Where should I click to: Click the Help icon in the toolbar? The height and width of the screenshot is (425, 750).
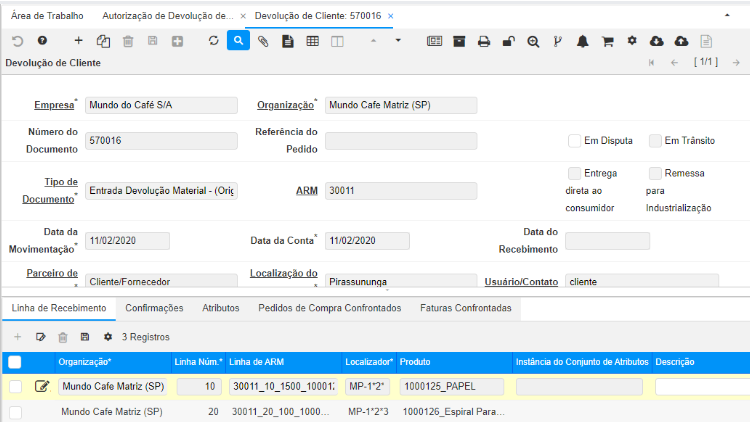42,41
